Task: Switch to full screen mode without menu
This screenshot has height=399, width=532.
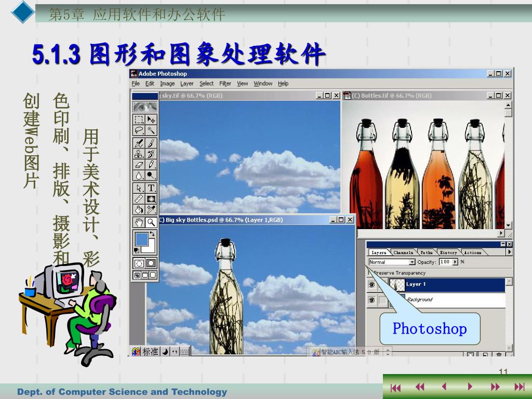Action: pyautogui.click(x=153, y=275)
